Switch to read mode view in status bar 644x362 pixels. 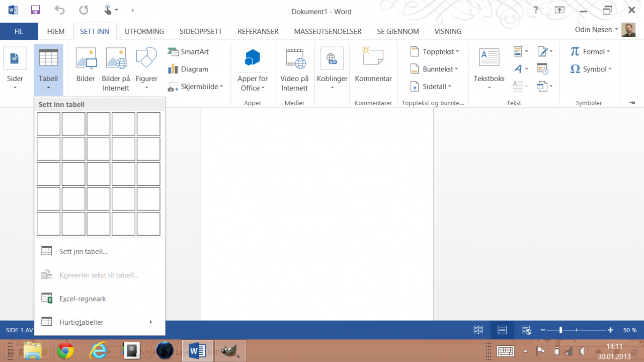(478, 330)
